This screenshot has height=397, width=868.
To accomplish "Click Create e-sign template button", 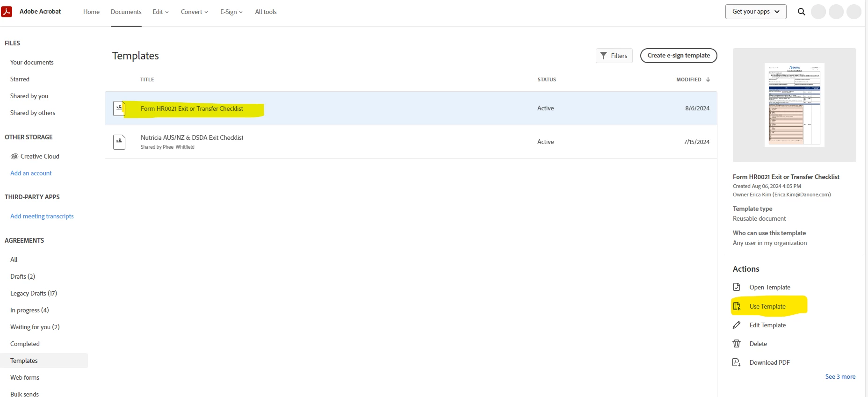I will tap(679, 55).
